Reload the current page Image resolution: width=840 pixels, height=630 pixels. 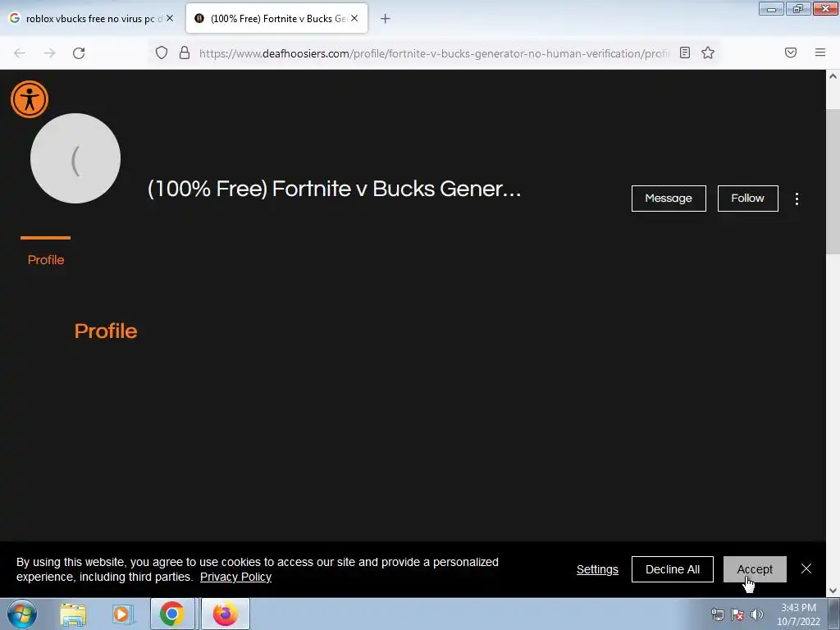[79, 53]
